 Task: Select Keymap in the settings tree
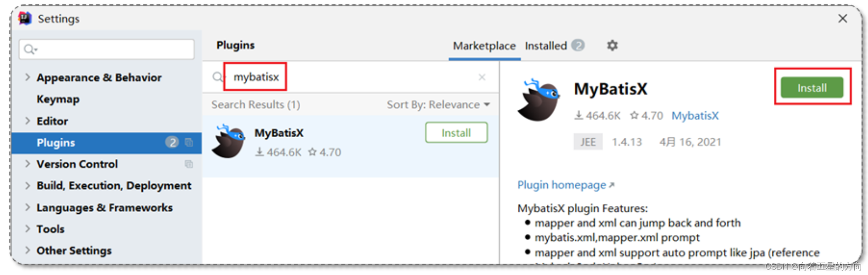click(58, 99)
